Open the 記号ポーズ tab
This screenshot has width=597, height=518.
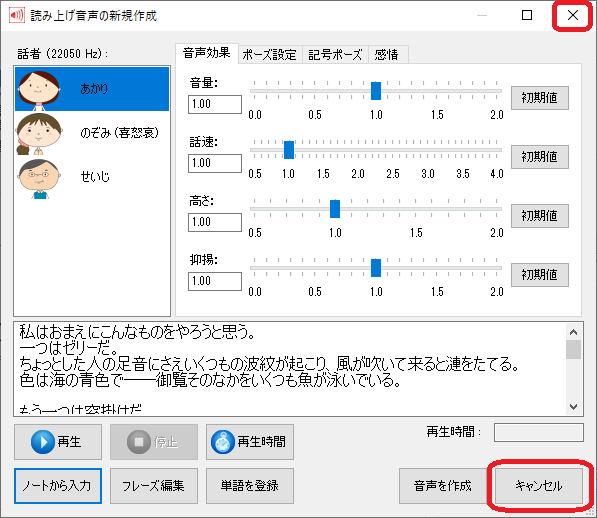coord(335,55)
